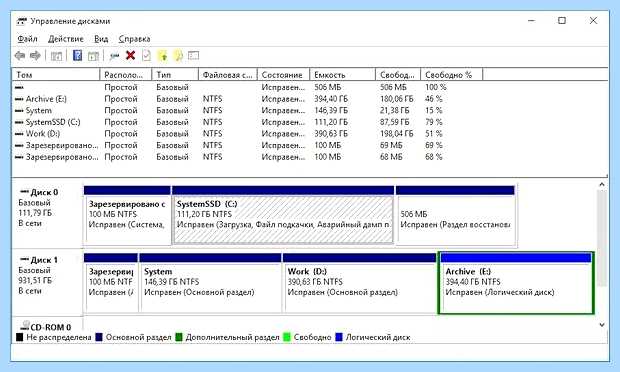Click the black Не распределена legend swatch
This screenshot has height=372, width=620.
click(19, 337)
